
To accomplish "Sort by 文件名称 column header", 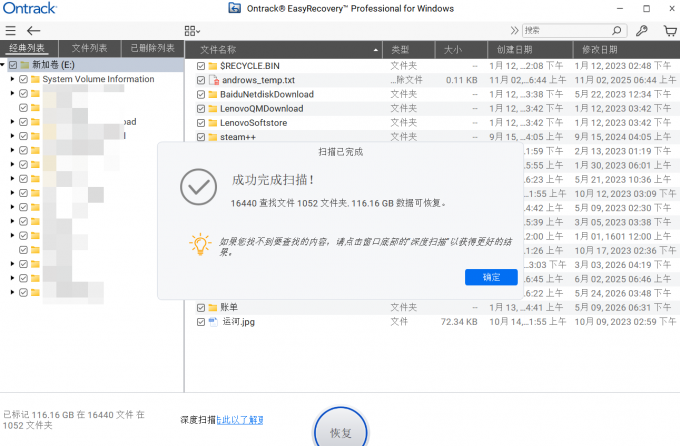I will tap(284, 49).
